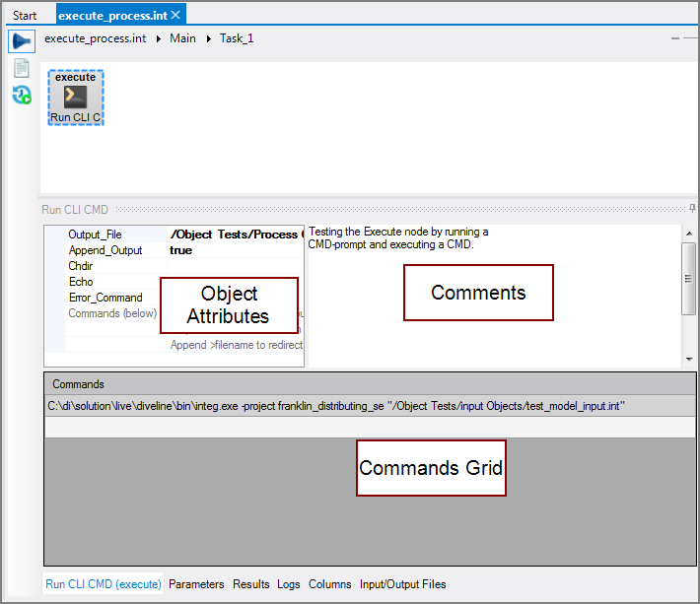Click the Append_Output value true
700x604 pixels.
point(181,250)
